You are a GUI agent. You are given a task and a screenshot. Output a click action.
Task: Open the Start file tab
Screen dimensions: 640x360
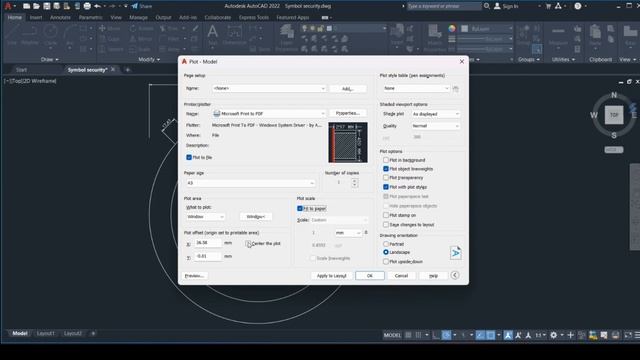click(x=21, y=70)
